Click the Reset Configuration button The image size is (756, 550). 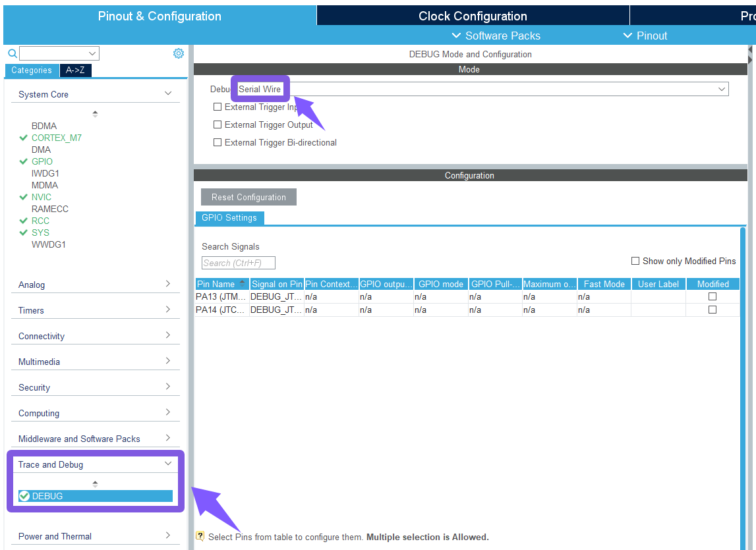tap(248, 197)
